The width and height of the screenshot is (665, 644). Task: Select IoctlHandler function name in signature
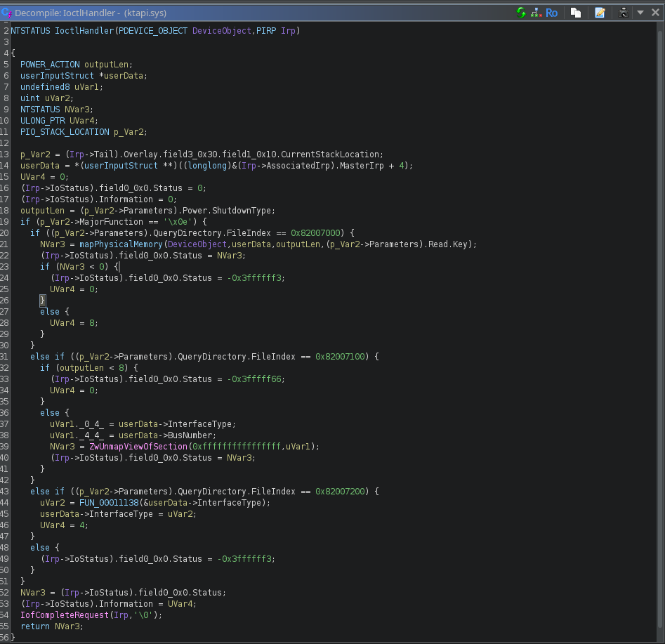[84, 30]
